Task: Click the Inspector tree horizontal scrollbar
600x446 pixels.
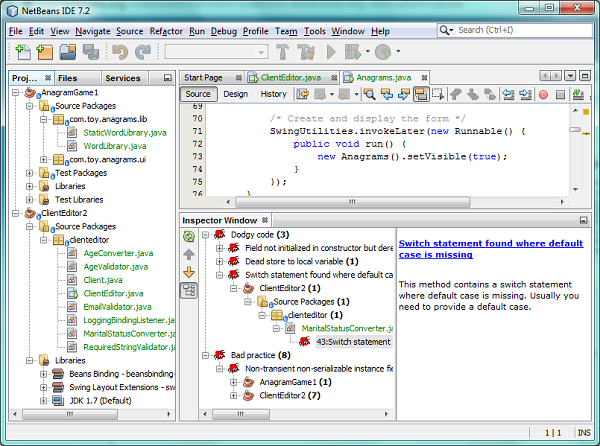Action: tap(241, 414)
